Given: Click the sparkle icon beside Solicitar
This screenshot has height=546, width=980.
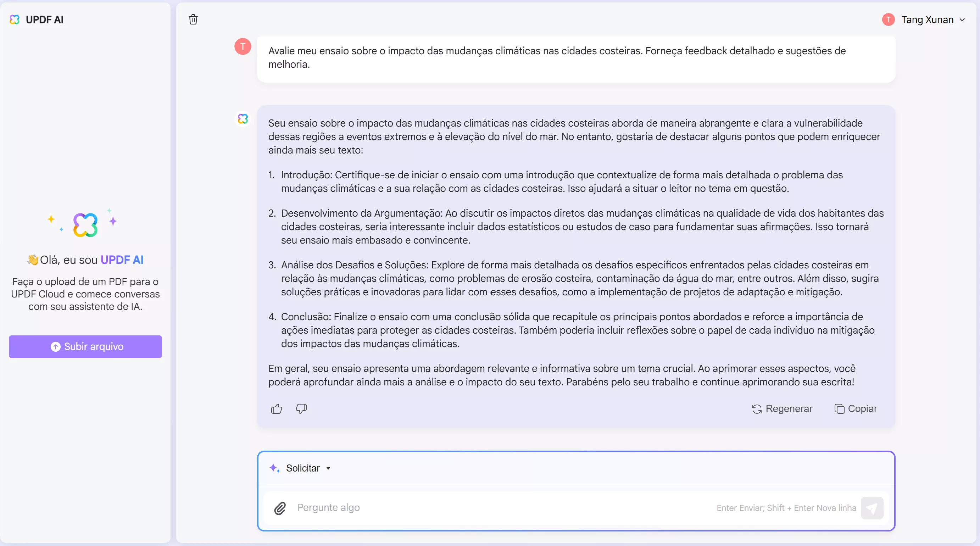Looking at the screenshot, I should click(x=275, y=468).
